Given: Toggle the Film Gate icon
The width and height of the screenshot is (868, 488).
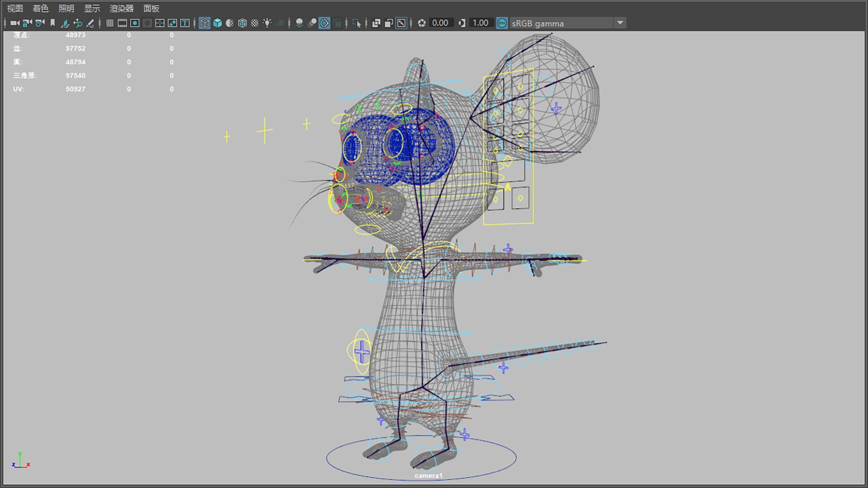Looking at the screenshot, I should 122,23.
